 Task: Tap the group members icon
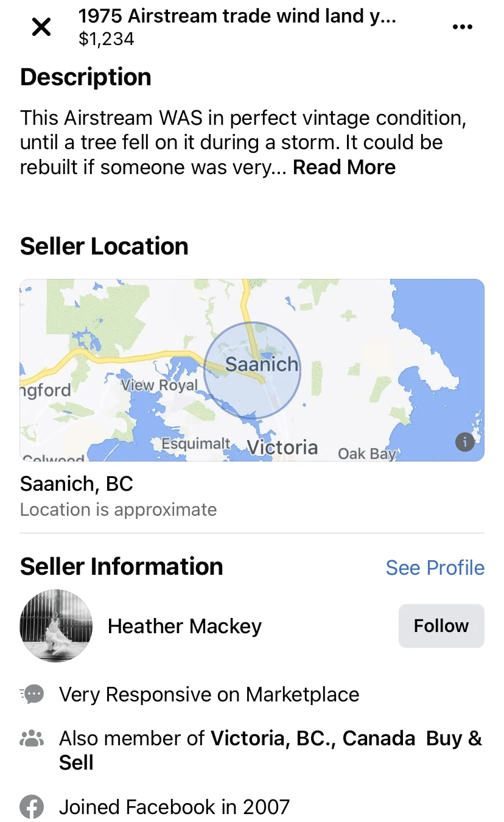[32, 739]
